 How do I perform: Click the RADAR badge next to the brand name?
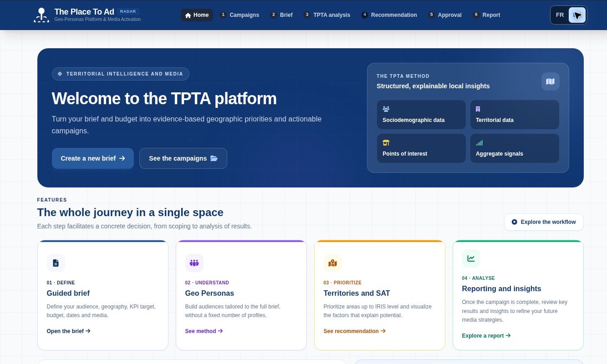[128, 11]
